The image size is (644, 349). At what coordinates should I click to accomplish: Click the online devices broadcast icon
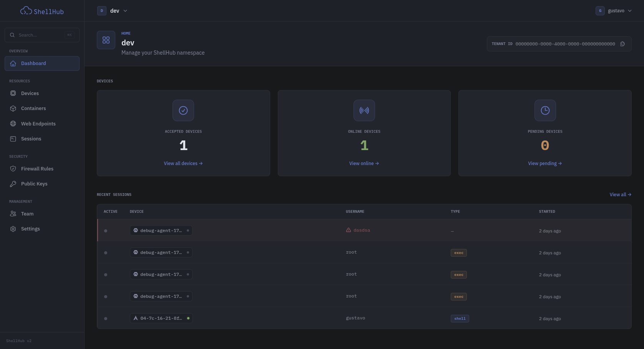tap(364, 110)
